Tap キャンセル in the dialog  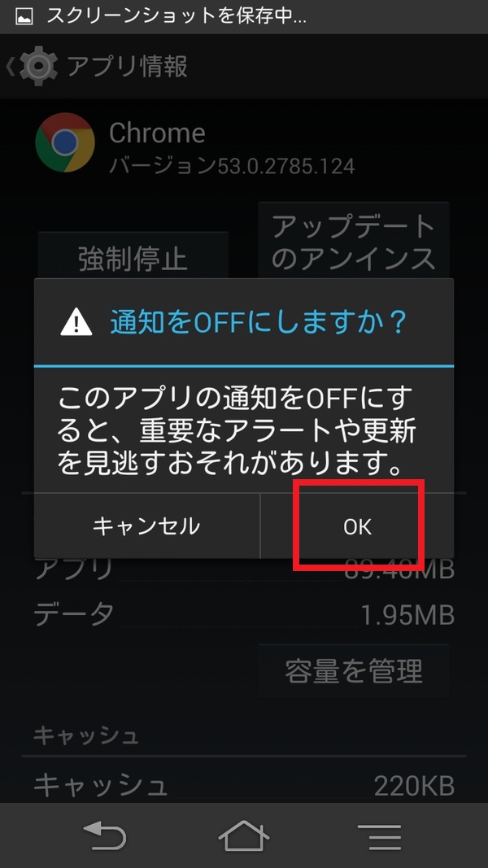146,526
